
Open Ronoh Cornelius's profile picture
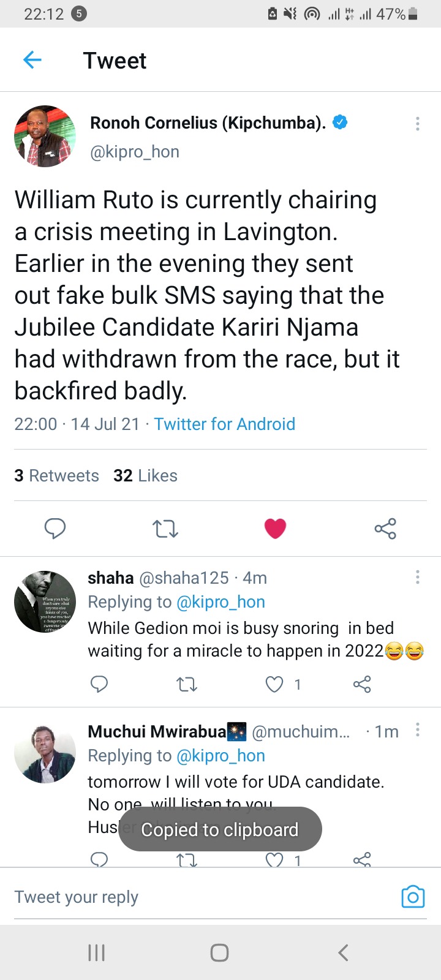click(x=45, y=136)
